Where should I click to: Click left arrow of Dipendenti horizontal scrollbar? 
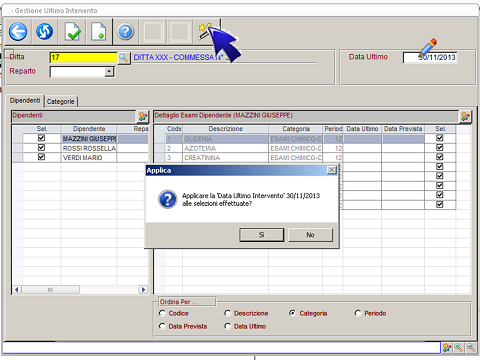click(x=17, y=289)
